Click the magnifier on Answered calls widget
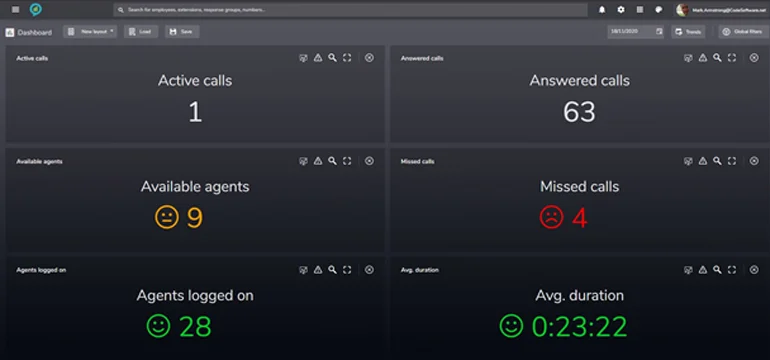 pos(717,58)
